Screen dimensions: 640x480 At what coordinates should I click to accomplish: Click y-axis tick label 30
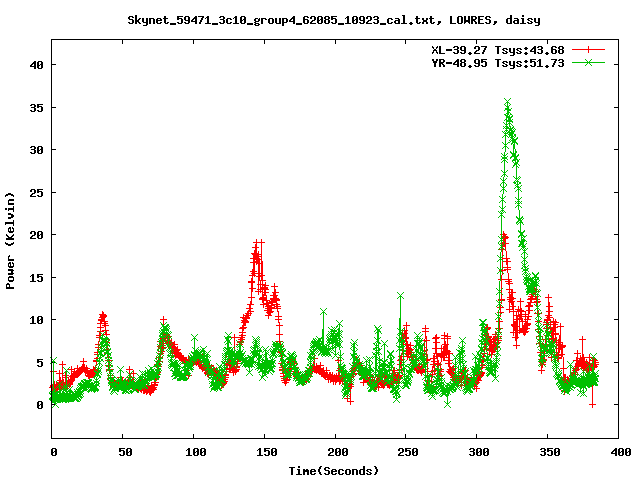[36, 150]
